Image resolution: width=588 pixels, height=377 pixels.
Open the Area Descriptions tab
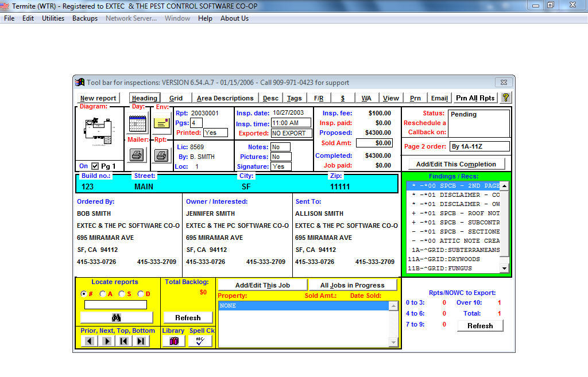pyautogui.click(x=225, y=98)
